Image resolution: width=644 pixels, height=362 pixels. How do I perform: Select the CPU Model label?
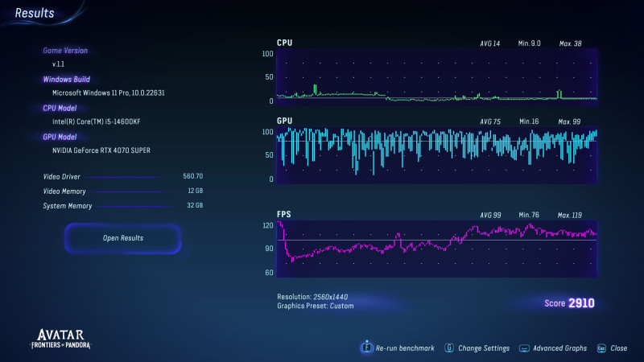[x=60, y=108]
